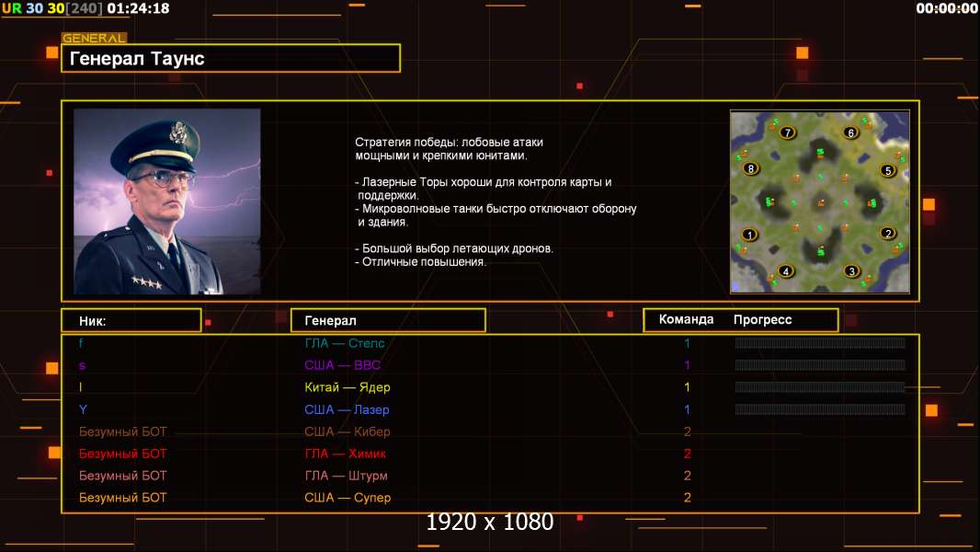Click the loading progress bar for player s

point(820,365)
